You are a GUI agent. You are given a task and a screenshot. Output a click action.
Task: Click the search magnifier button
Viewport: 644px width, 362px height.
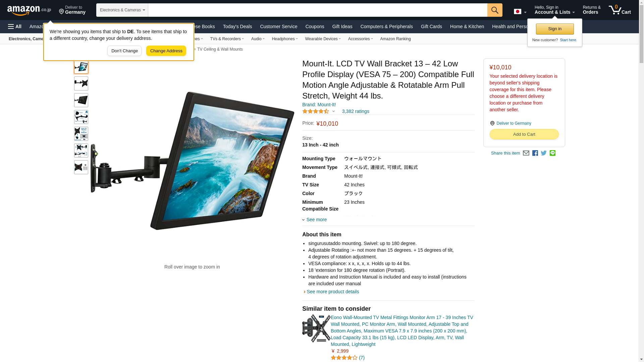tap(495, 10)
